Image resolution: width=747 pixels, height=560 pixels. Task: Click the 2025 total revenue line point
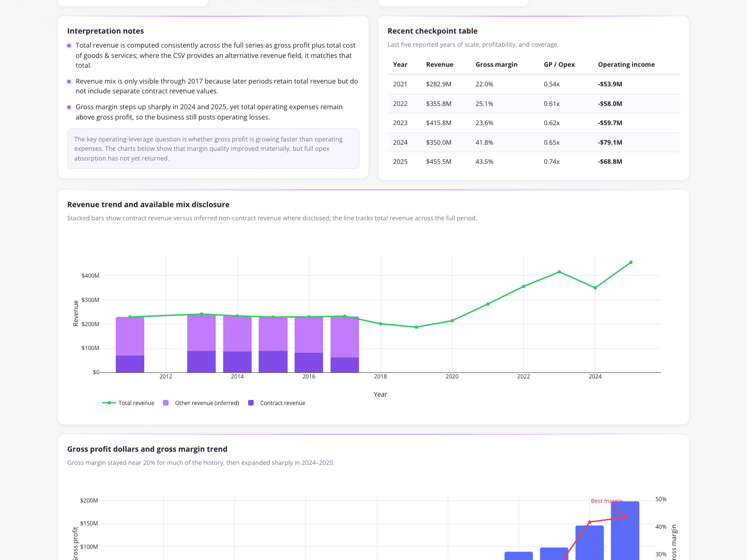(631, 262)
